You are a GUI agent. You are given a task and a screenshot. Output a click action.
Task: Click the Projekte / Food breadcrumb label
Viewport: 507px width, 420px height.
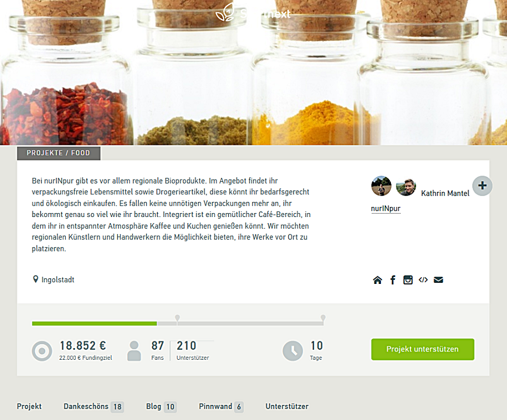coord(59,153)
